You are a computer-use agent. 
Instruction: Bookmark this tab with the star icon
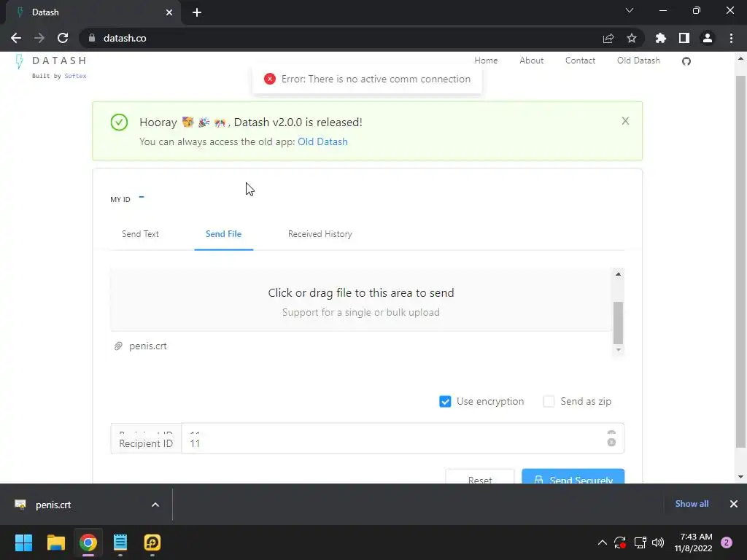631,38
